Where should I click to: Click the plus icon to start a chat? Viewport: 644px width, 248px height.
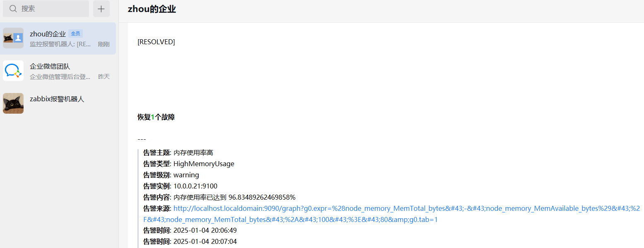coord(101,9)
